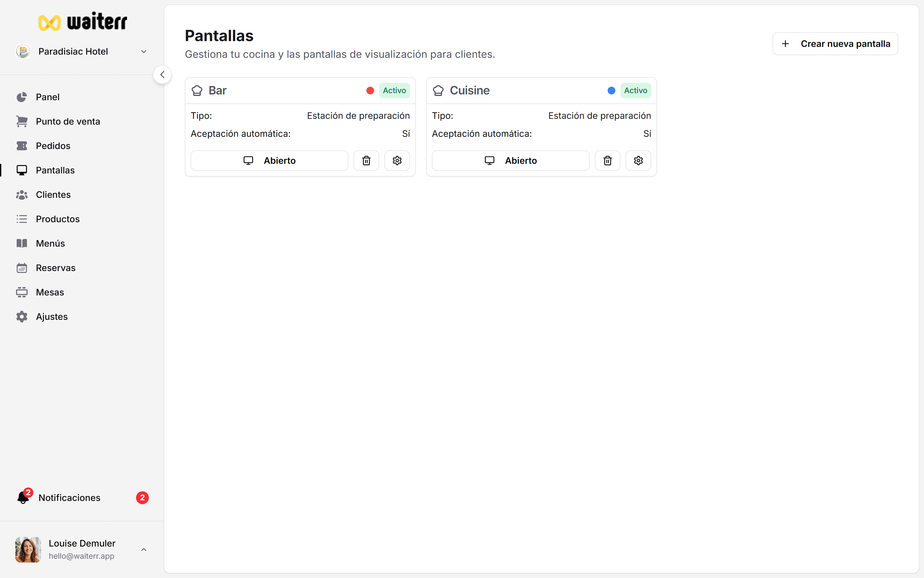Open the Paradisiac Hotel selector dropdown
This screenshot has height=578, width=924.
click(82, 51)
